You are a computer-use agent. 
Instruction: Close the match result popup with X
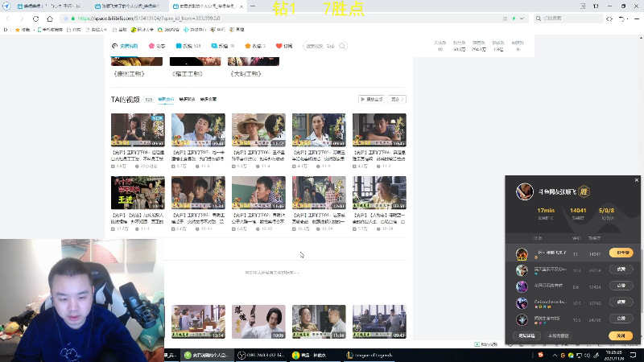(x=637, y=179)
